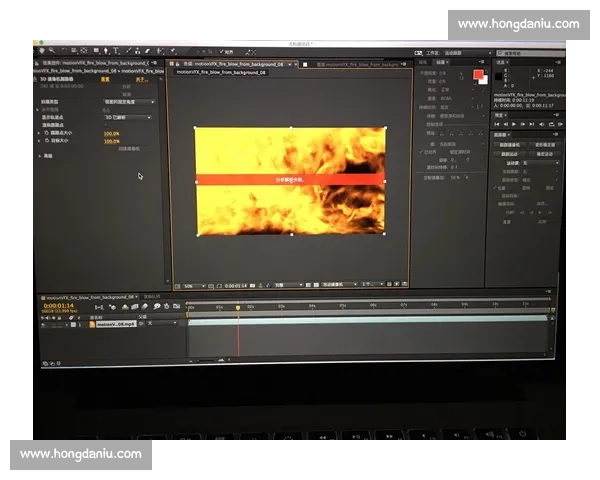This screenshot has width=600, height=480.
Task: Select the Horizontal Type tool
Action: pyautogui.click(x=116, y=51)
